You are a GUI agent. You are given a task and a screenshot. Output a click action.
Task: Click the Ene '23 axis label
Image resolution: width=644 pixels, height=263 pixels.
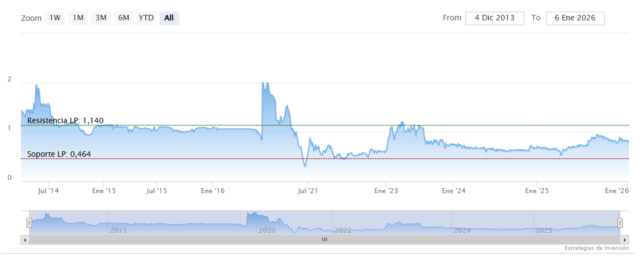point(386,191)
